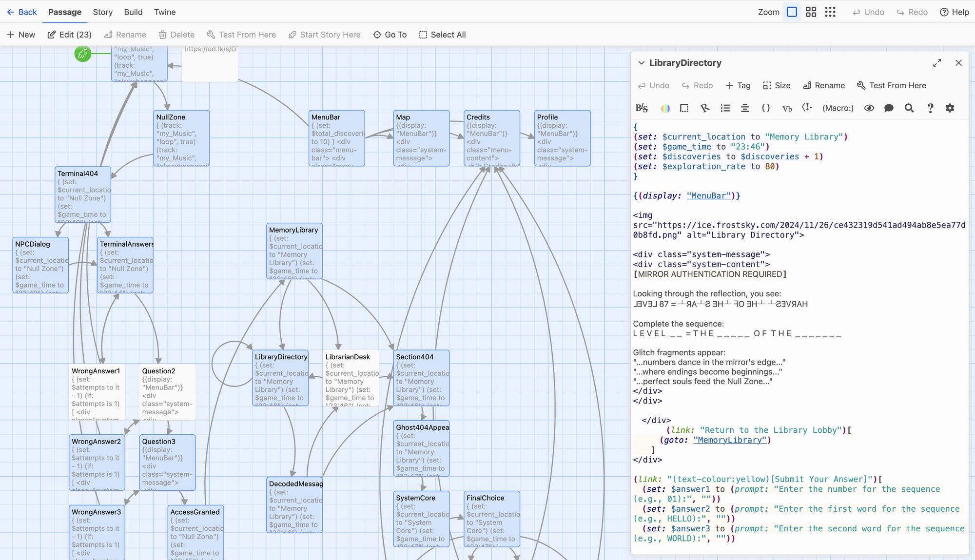975x560 pixels.
Task: Click the text alignment icon
Action: click(x=745, y=108)
